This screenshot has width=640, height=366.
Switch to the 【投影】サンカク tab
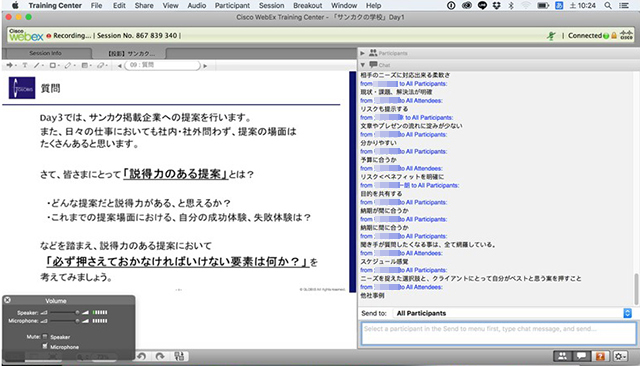[131, 53]
